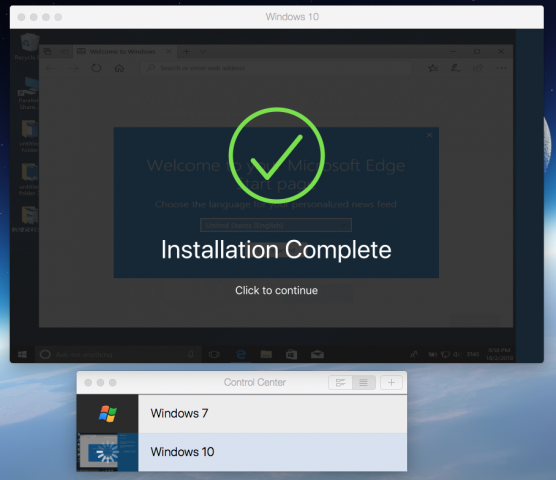556x480 pixels.
Task: Open Task View in Windows taskbar
Action: (x=214, y=355)
